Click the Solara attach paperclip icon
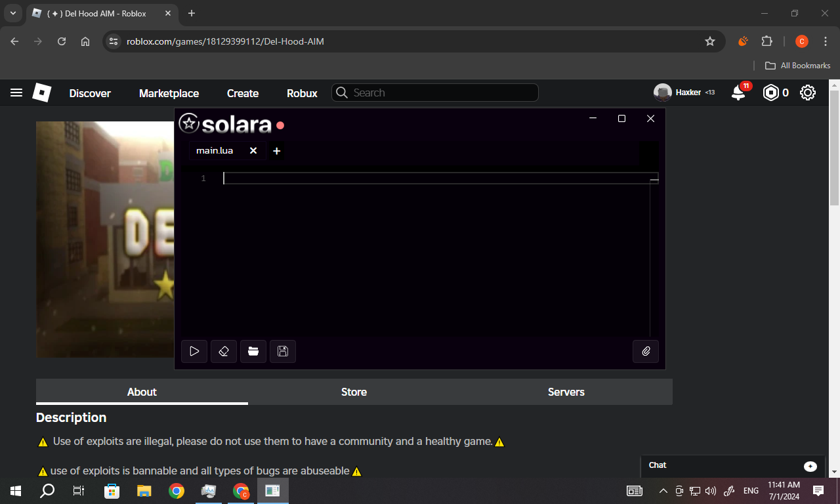Image resolution: width=840 pixels, height=504 pixels. pyautogui.click(x=646, y=352)
